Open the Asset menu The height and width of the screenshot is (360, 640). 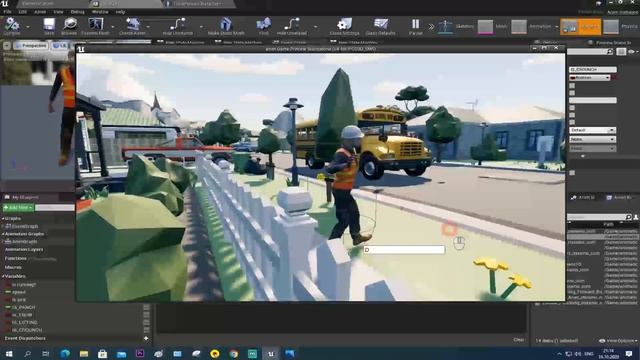pyautogui.click(x=40, y=12)
